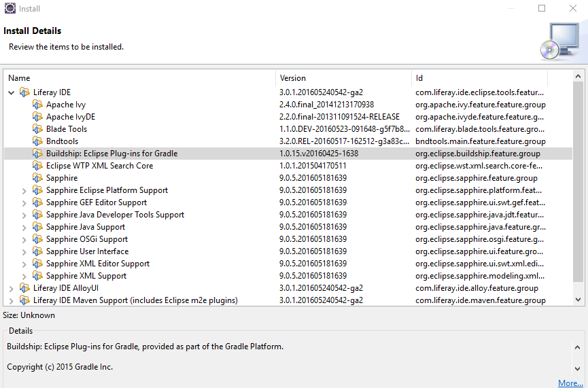This screenshot has width=588, height=388.
Task: Select Buildship: Eclipse Plug-ins for Gradle row
Action: [x=288, y=154]
